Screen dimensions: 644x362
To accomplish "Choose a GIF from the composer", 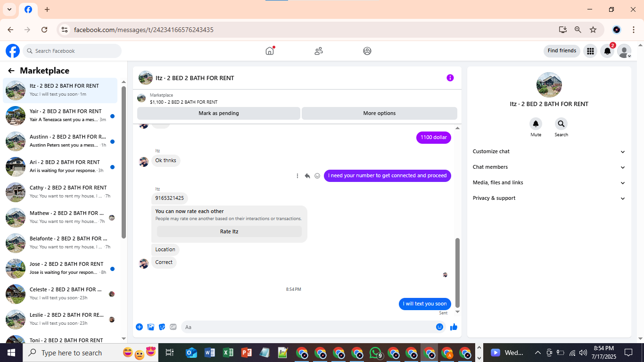I will click(x=173, y=327).
